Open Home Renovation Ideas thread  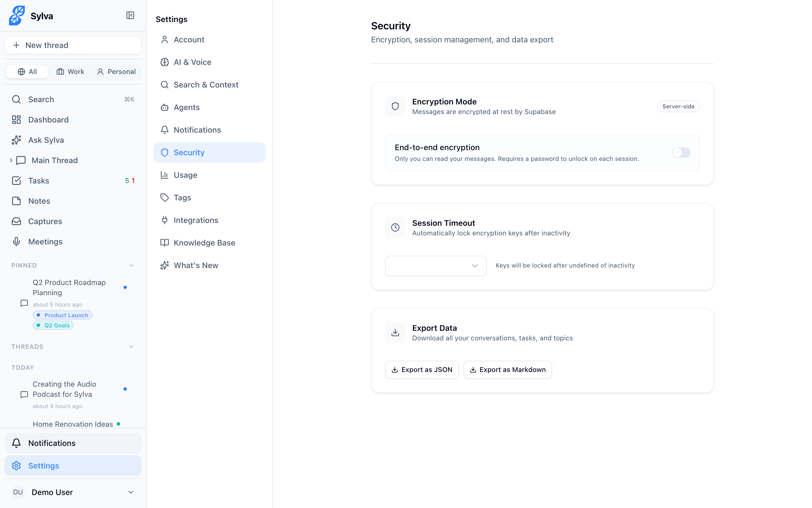[x=73, y=424]
